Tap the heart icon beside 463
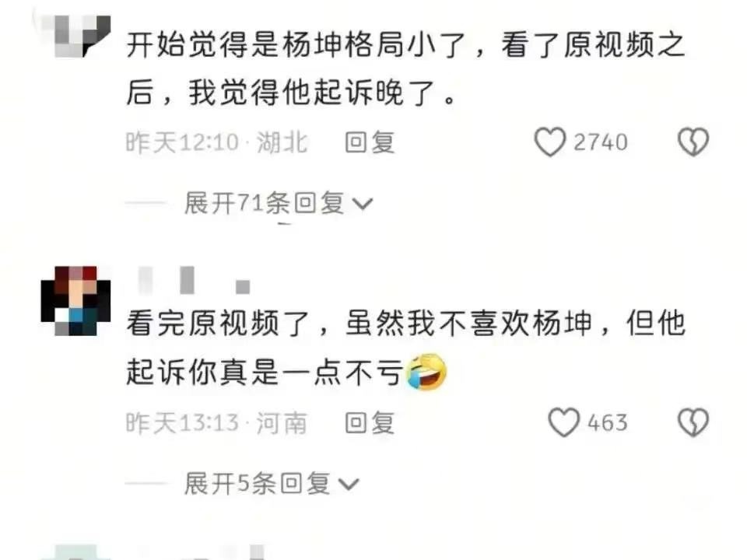Screen dimensions: 747x560 click(563, 422)
